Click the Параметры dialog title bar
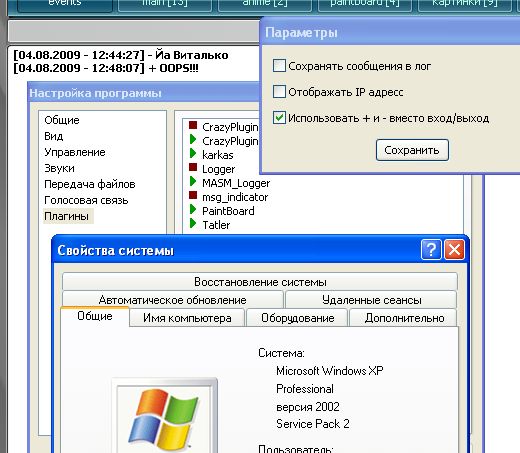 coord(390,32)
